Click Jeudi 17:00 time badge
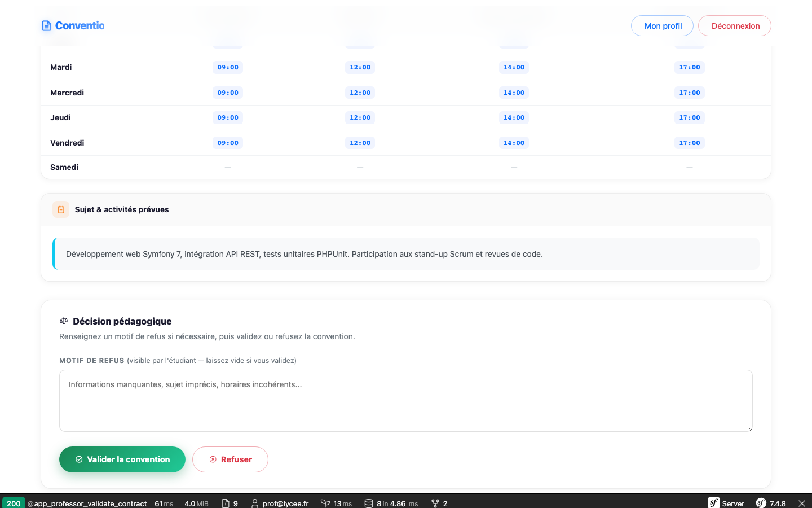812x508 pixels. tap(689, 117)
